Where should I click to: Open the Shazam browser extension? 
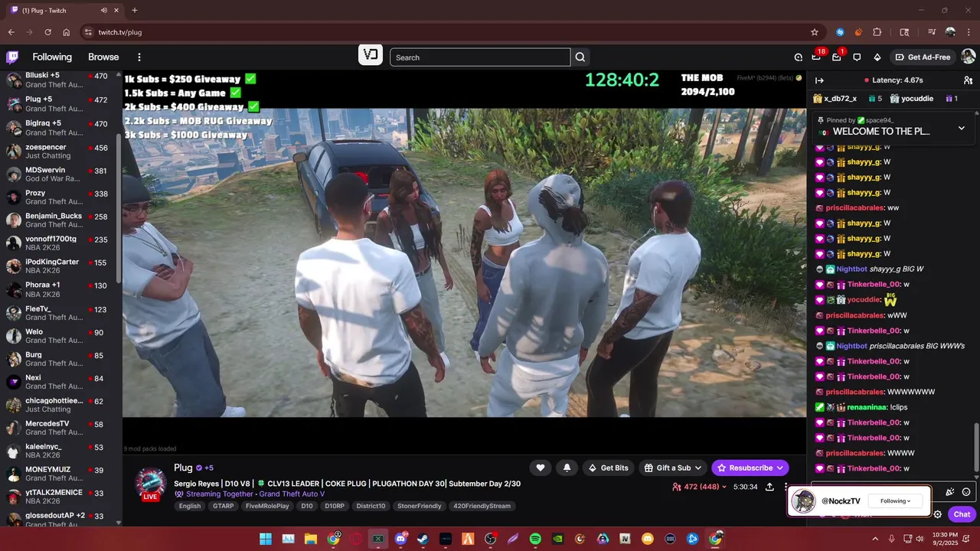coord(840,32)
